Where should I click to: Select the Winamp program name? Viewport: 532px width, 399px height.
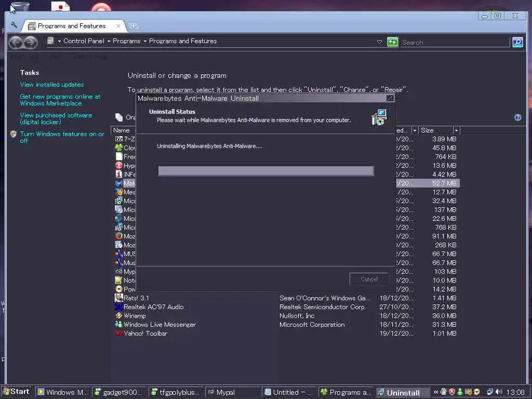coord(135,315)
